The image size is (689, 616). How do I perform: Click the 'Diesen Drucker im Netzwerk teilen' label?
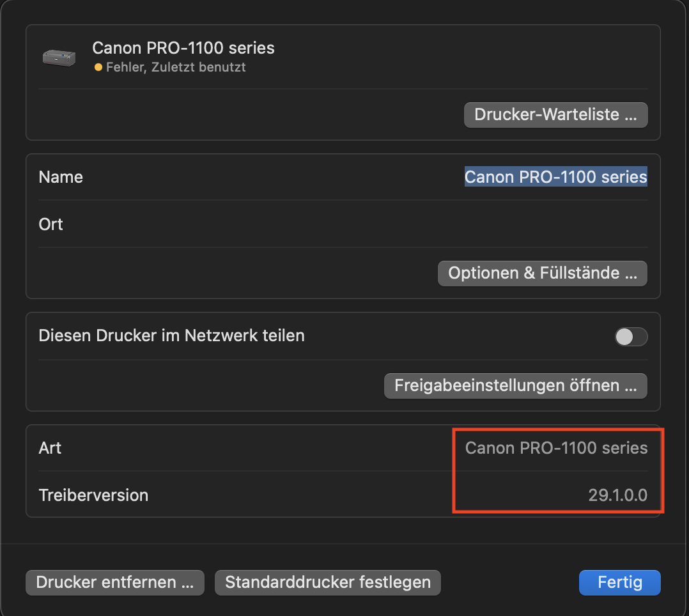pyautogui.click(x=171, y=335)
